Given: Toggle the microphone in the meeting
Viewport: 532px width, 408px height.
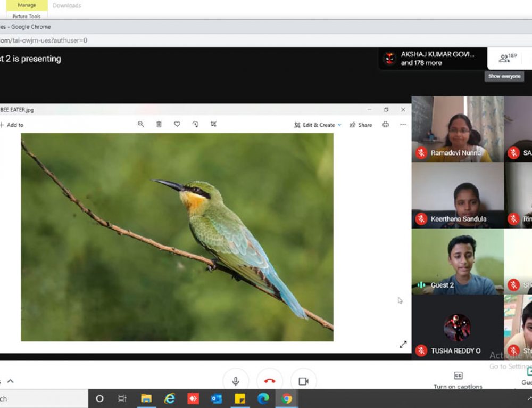Looking at the screenshot, I should tap(235, 381).
